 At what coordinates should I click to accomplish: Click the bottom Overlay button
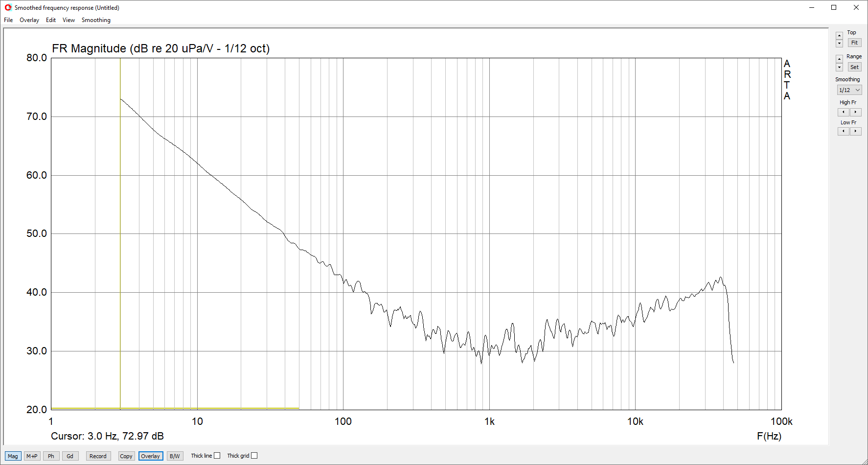150,456
